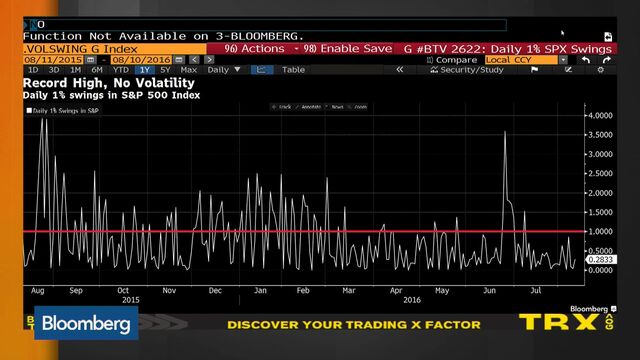This screenshot has width=640, height=360.
Task: Expand the Local CCY currency dropdown arrow
Action: click(563, 60)
